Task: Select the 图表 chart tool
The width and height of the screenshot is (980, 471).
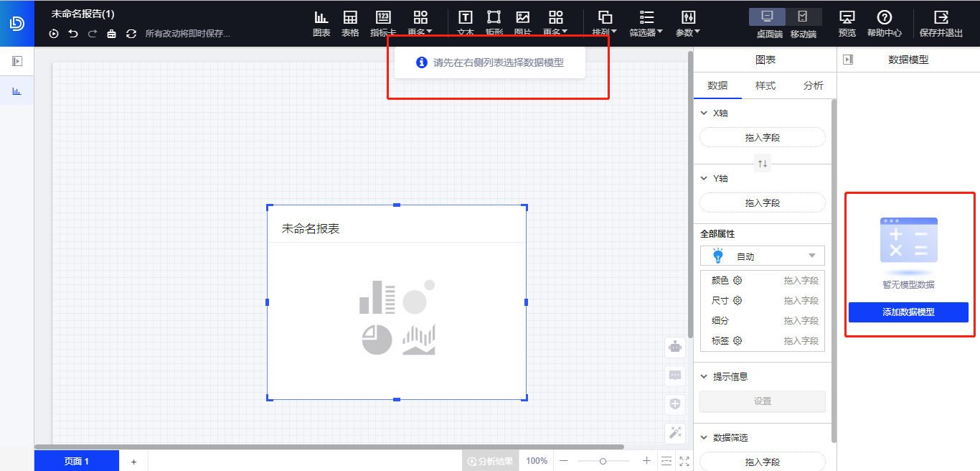Action: (321, 20)
